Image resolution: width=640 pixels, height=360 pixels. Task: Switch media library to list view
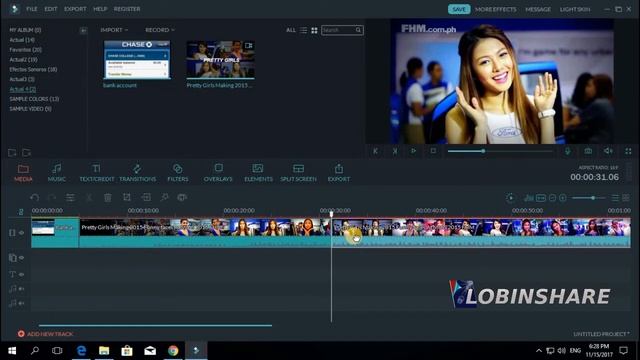click(x=303, y=30)
